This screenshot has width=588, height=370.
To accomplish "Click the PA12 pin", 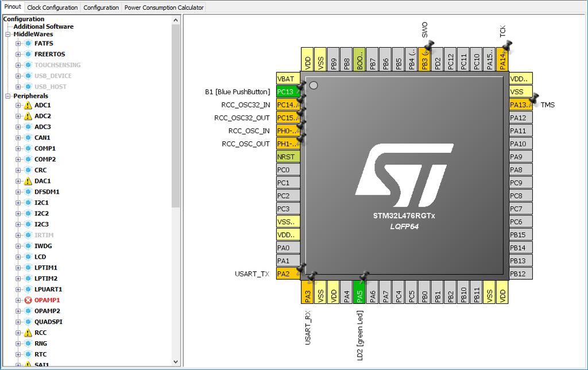I will (x=521, y=117).
